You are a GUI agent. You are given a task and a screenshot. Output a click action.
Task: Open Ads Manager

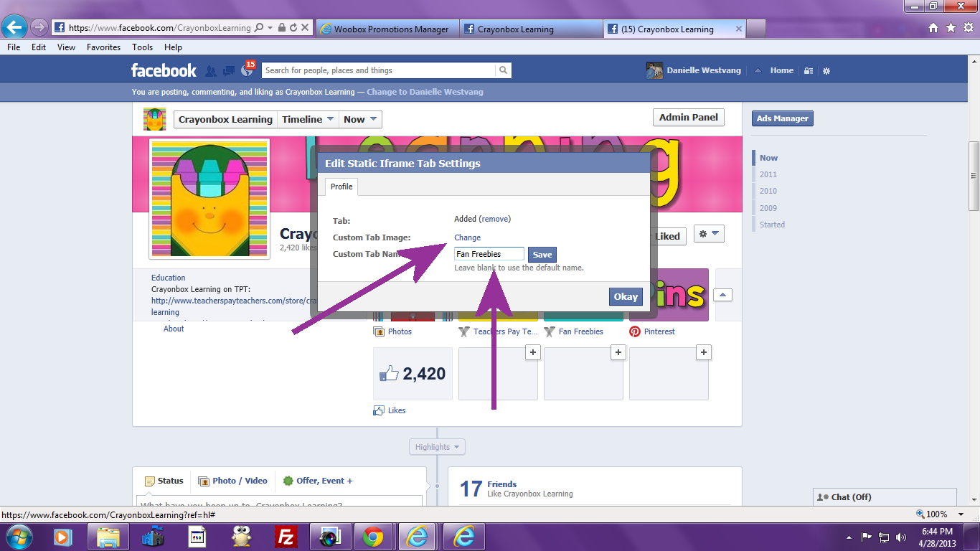pos(783,118)
